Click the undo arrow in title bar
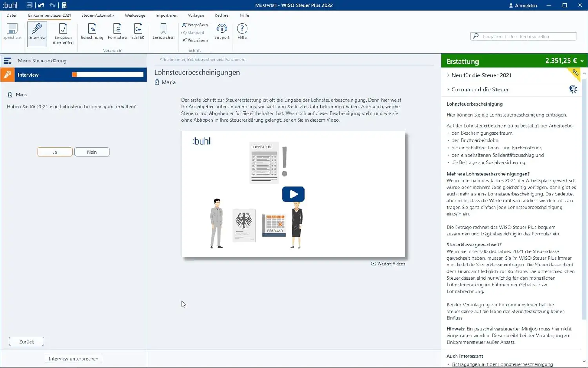This screenshot has width=588, height=368. (x=41, y=5)
